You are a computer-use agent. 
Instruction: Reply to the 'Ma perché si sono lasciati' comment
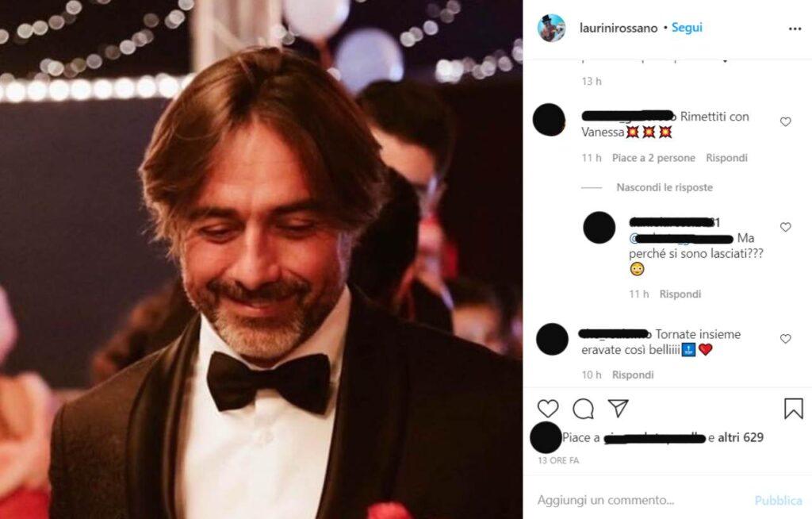[x=680, y=294]
